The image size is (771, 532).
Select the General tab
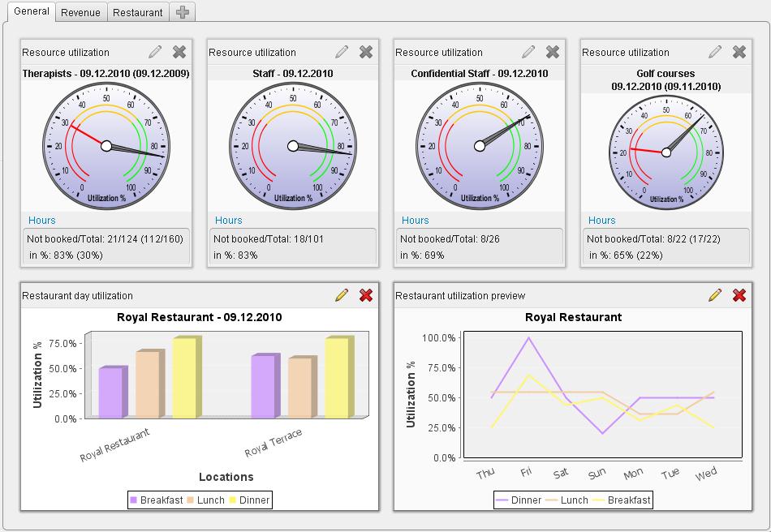click(x=32, y=11)
